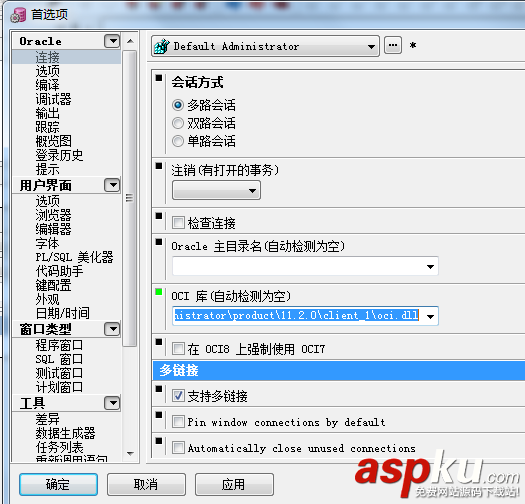Screen dimensions: 525x504
Task: Select 程序窗口 in the tree
Action: tap(59, 345)
